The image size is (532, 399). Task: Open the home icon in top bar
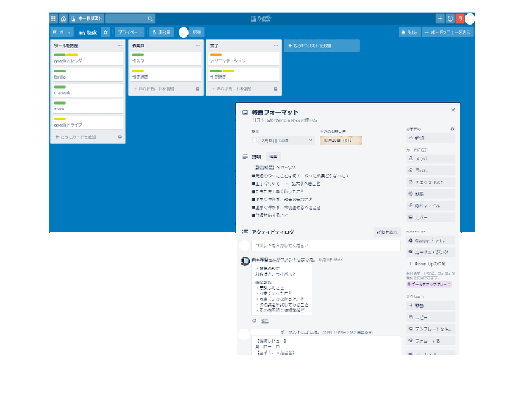point(63,18)
